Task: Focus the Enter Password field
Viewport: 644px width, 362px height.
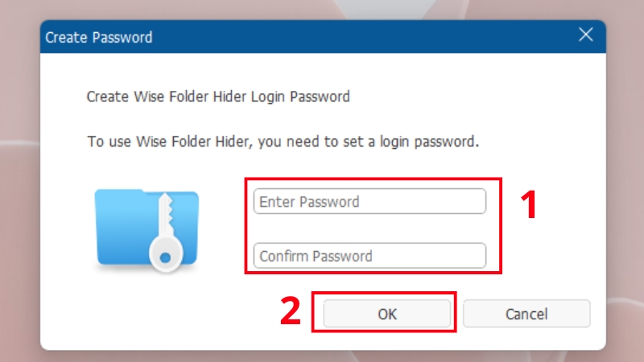Action: click(x=369, y=201)
